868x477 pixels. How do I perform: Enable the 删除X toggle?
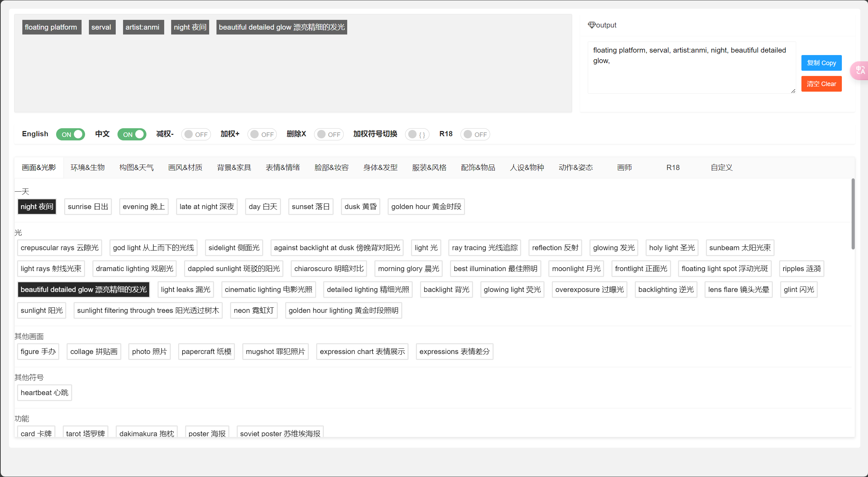point(329,134)
